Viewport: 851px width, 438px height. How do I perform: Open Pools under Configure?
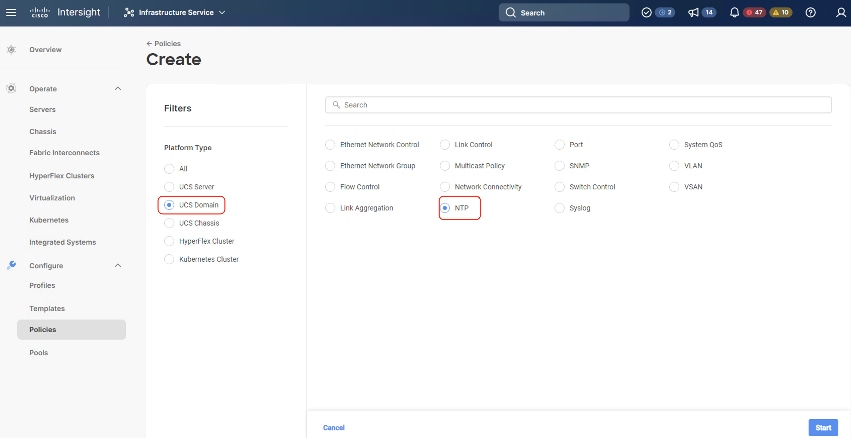click(x=39, y=352)
